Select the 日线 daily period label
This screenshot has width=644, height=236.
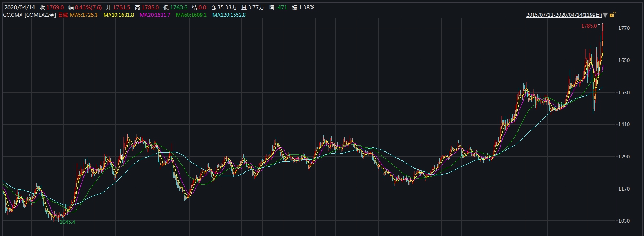(x=62, y=15)
